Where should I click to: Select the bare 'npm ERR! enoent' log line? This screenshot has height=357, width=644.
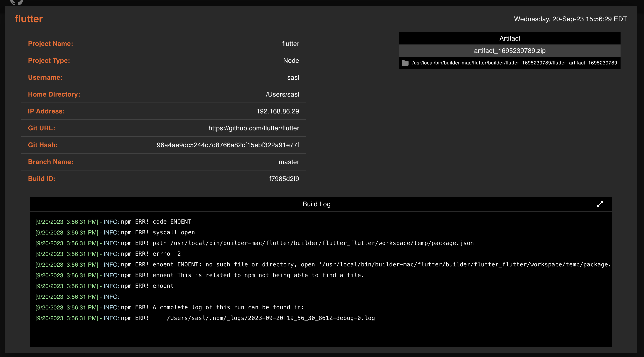tap(105, 286)
